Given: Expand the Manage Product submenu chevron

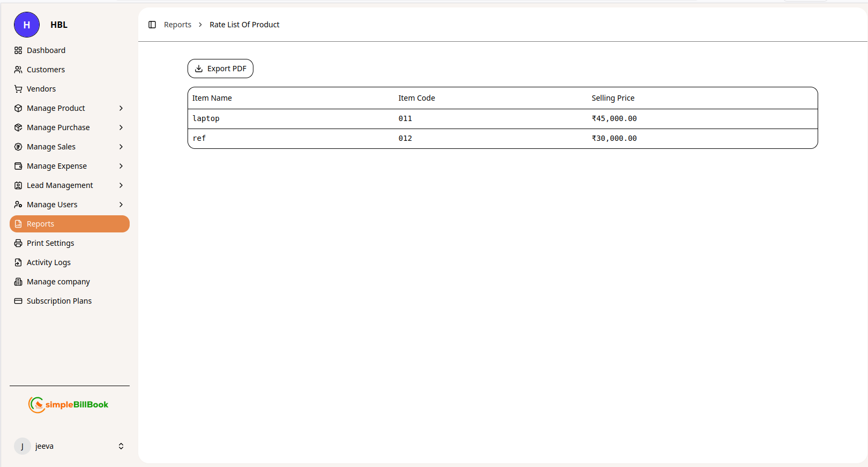Looking at the screenshot, I should coord(121,108).
